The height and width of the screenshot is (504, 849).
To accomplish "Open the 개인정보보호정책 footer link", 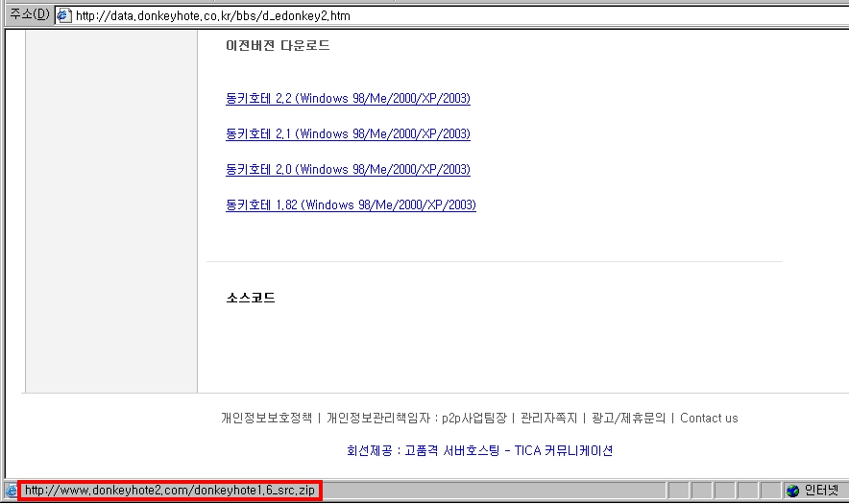I will [x=266, y=418].
